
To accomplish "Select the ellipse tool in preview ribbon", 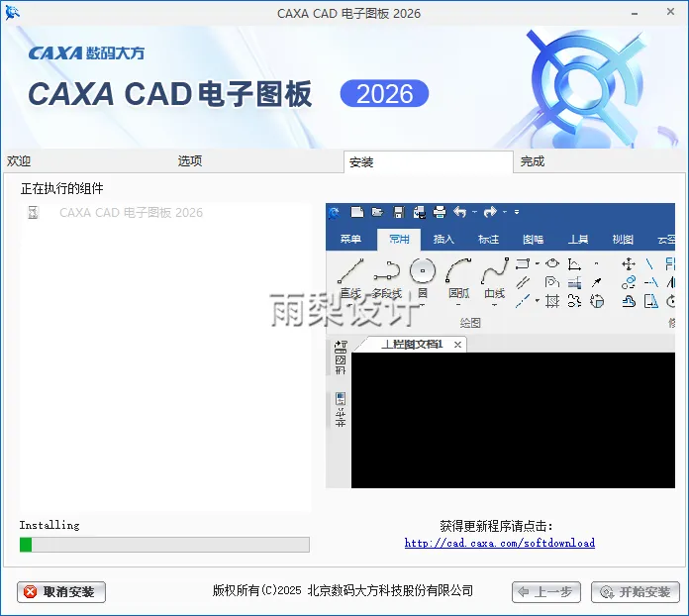I will pyautogui.click(x=552, y=263).
